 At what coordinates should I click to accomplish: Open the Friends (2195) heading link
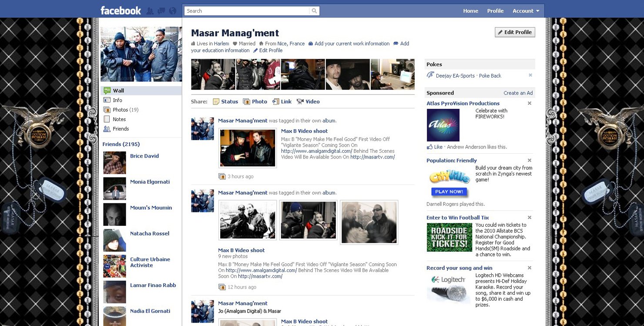coord(121,144)
